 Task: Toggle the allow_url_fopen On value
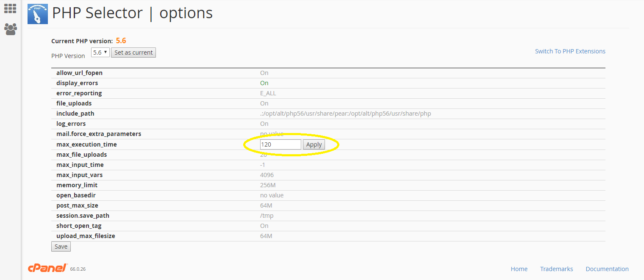264,73
